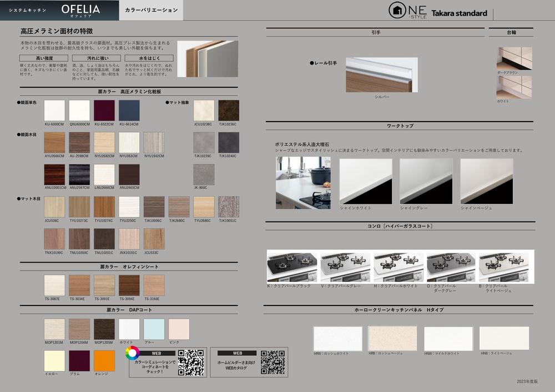Click the home builder WEB catalog QR code
Screen dimensions: 555x392
click(x=273, y=363)
